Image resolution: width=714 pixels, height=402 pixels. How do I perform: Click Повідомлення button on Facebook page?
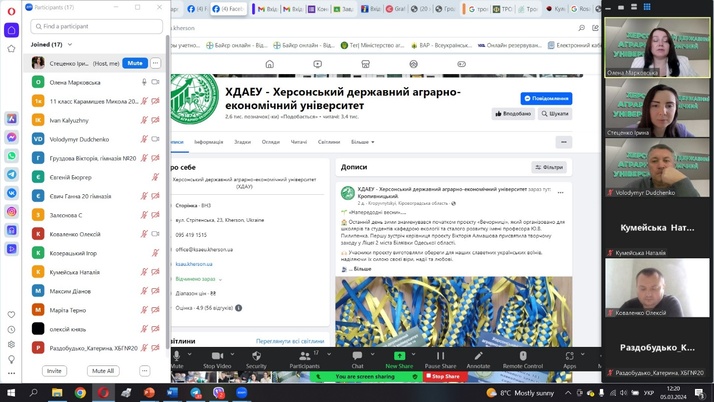pyautogui.click(x=546, y=98)
